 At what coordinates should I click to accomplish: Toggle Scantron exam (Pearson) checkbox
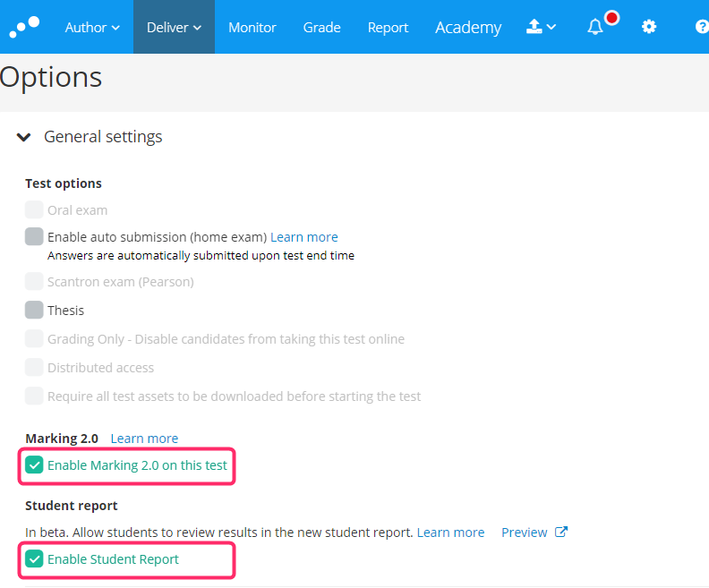pos(34,281)
